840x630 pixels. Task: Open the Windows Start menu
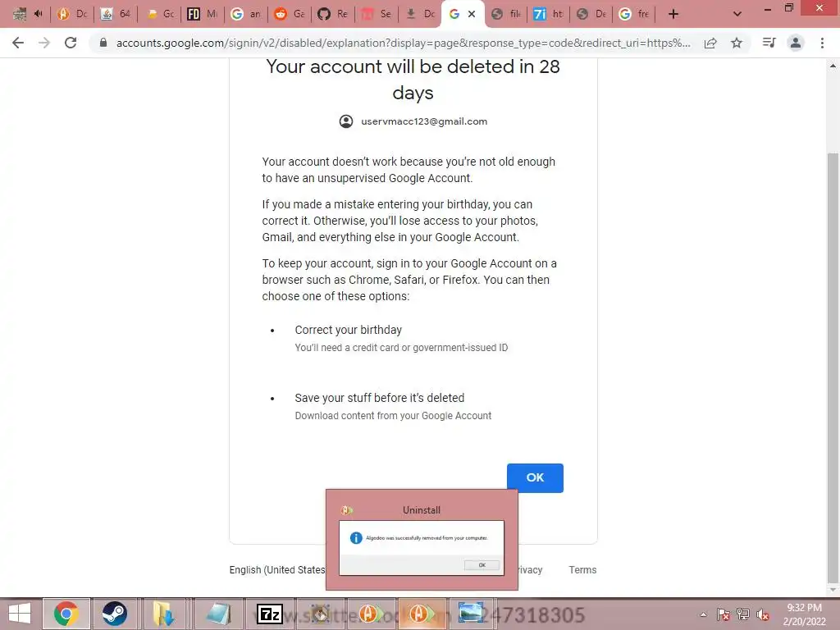[x=20, y=614]
